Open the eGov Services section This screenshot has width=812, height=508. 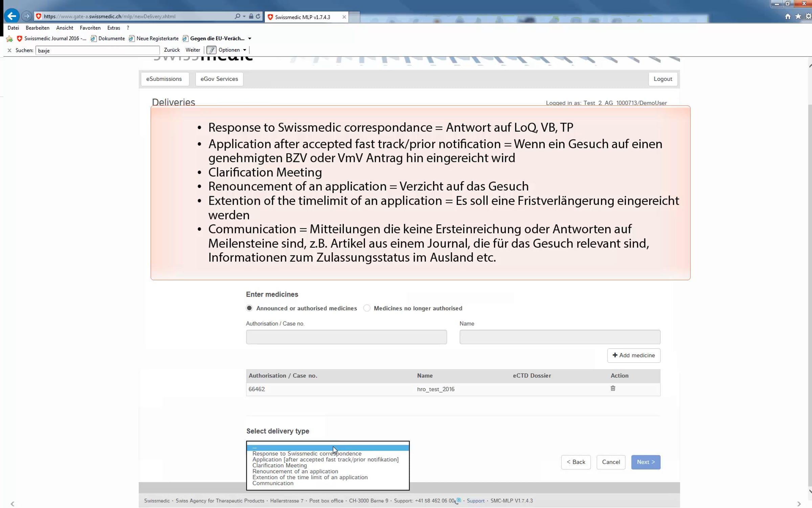click(219, 79)
